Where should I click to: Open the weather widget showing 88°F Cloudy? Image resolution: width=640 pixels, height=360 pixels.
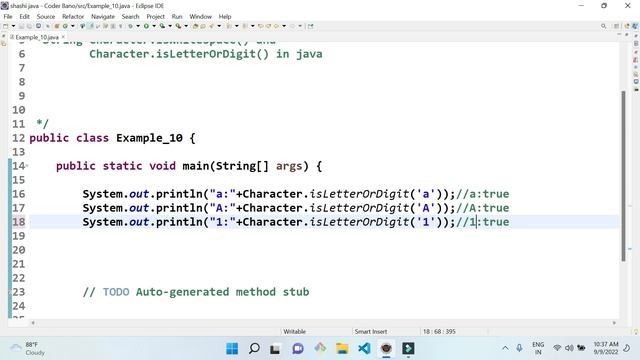28,349
